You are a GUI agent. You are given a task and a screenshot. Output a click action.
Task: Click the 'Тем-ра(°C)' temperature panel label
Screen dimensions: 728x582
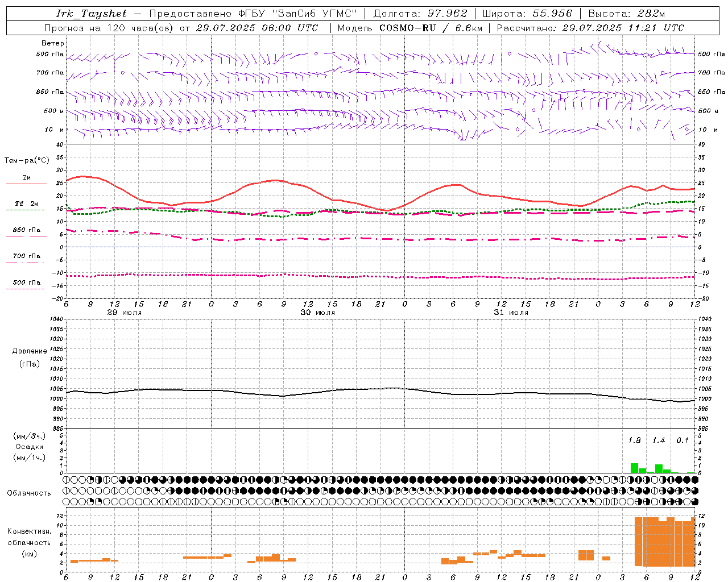click(x=27, y=161)
